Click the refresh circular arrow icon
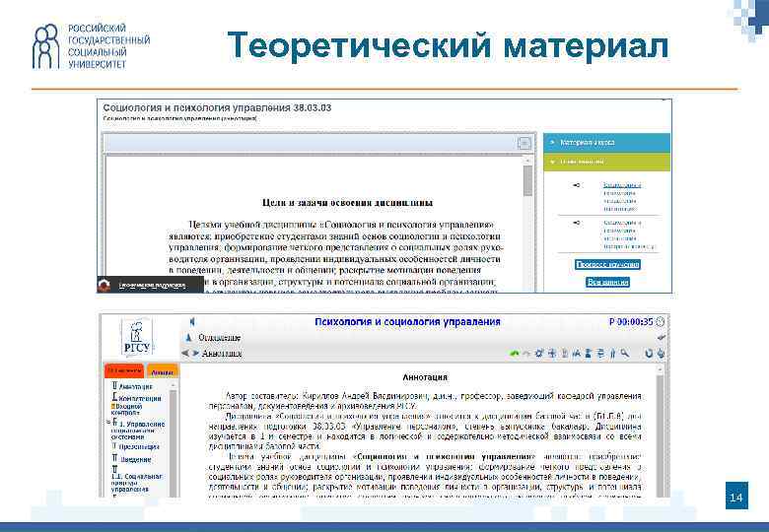 (649, 354)
